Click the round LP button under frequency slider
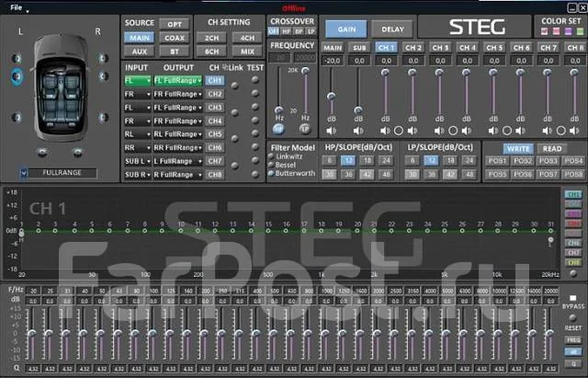Viewport: 588px width, 378px height. click(305, 130)
